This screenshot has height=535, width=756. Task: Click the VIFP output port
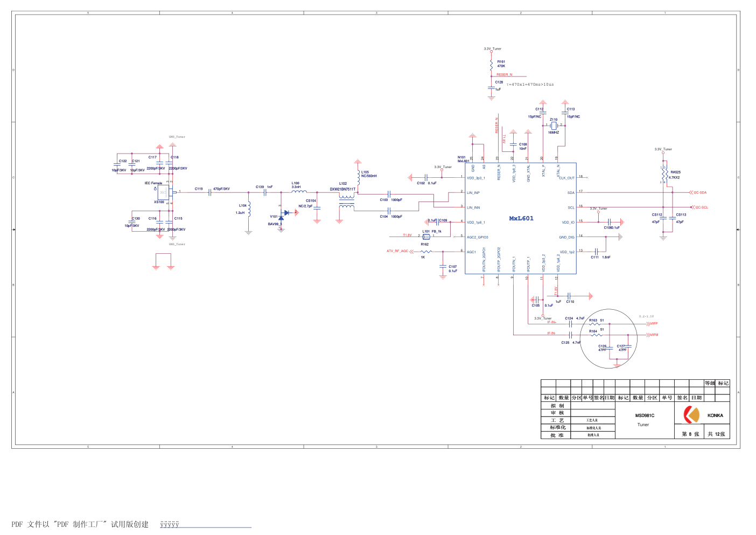point(652,324)
